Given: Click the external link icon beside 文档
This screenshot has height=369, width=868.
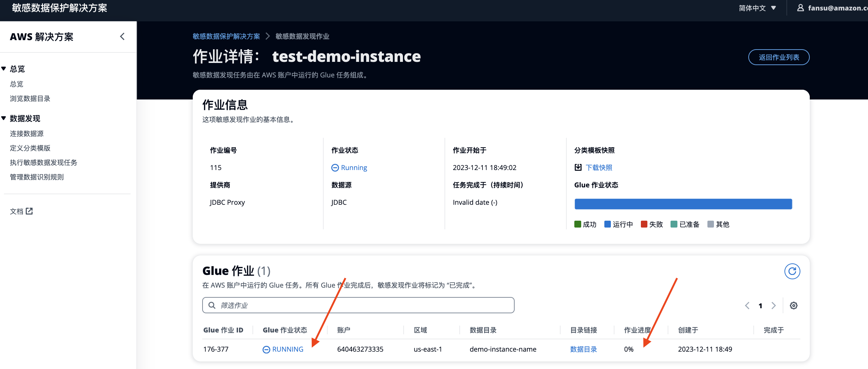Looking at the screenshot, I should [29, 211].
